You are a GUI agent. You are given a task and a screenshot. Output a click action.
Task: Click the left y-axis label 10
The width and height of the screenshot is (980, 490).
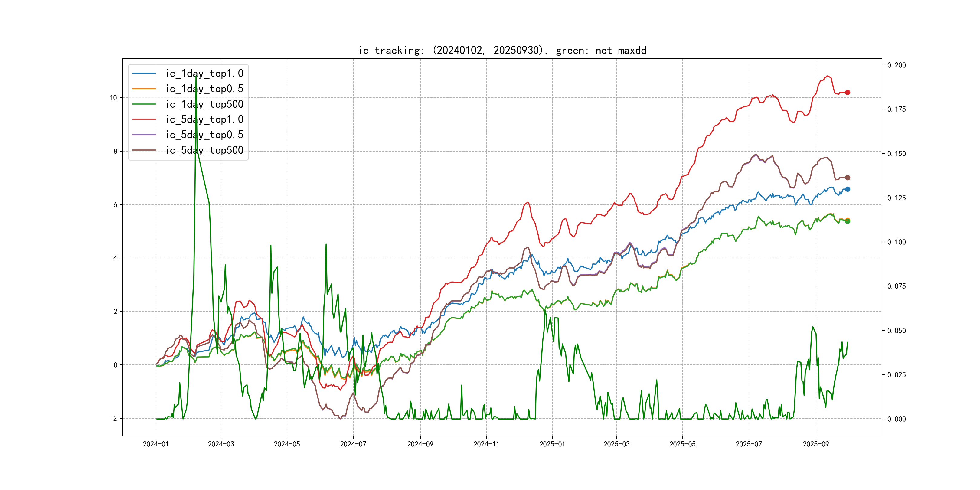[x=113, y=98]
